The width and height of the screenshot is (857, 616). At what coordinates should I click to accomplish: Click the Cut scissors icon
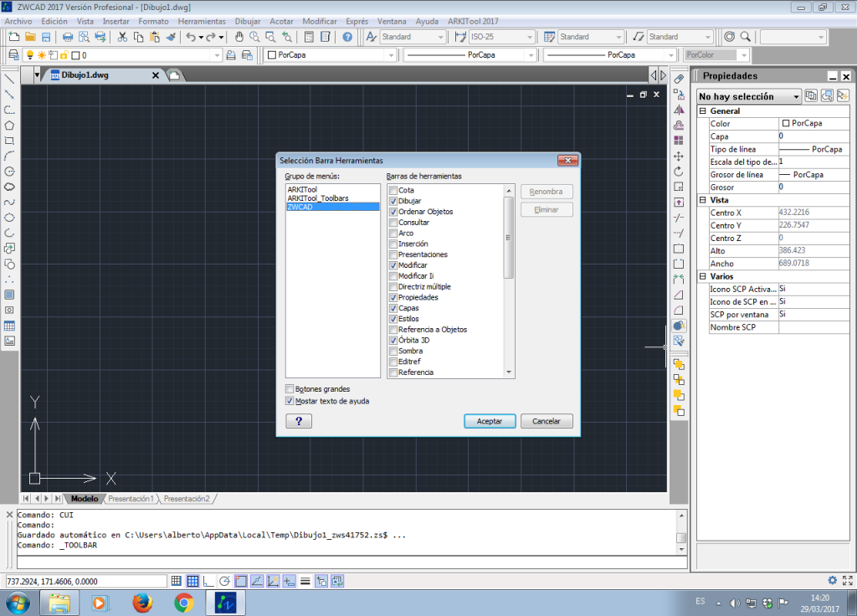122,37
